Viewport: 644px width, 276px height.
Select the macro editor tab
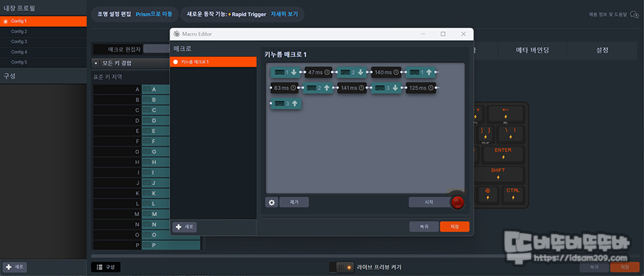coord(118,49)
